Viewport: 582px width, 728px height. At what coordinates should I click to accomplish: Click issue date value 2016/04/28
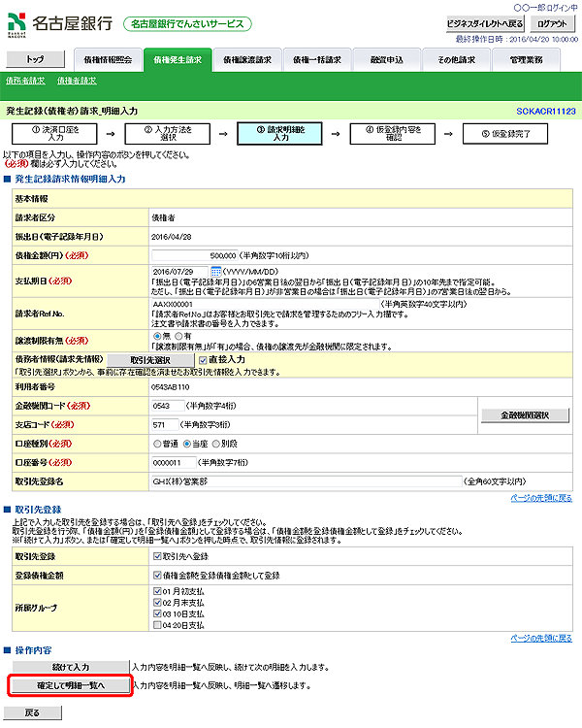pyautogui.click(x=172, y=237)
